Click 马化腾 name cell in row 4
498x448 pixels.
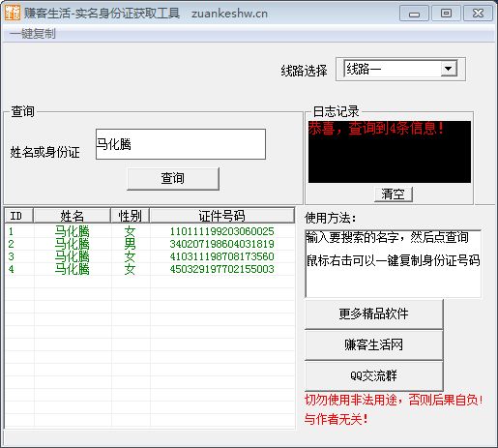pyautogui.click(x=73, y=269)
